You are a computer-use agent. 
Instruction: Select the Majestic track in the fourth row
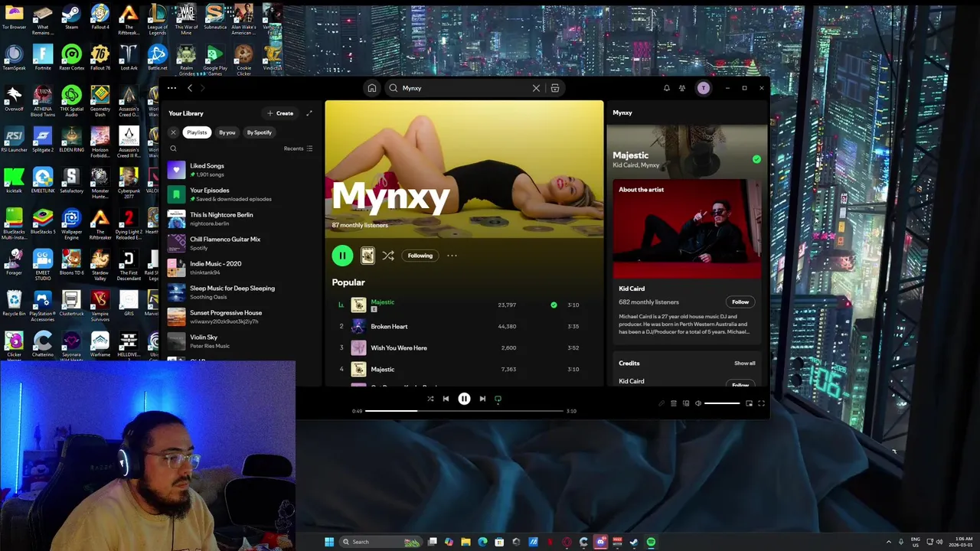click(464, 369)
